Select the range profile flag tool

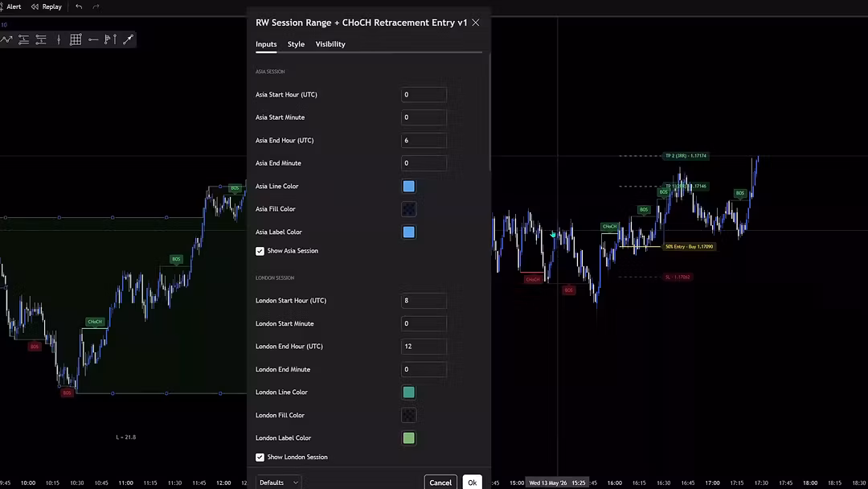pyautogui.click(x=111, y=39)
